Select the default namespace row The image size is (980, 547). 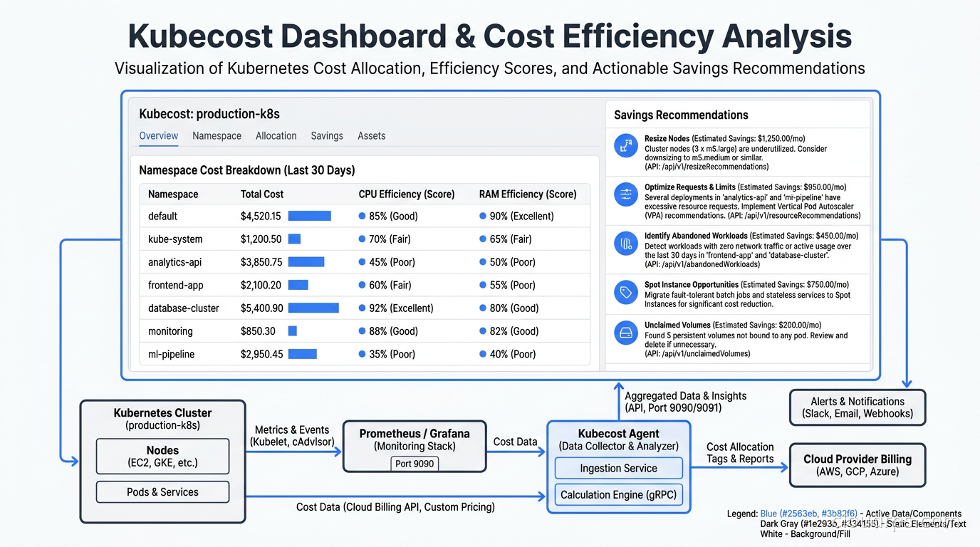(365, 216)
